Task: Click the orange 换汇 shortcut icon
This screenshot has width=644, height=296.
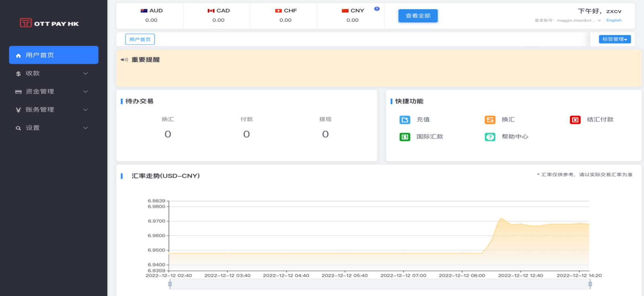Action: click(x=490, y=120)
